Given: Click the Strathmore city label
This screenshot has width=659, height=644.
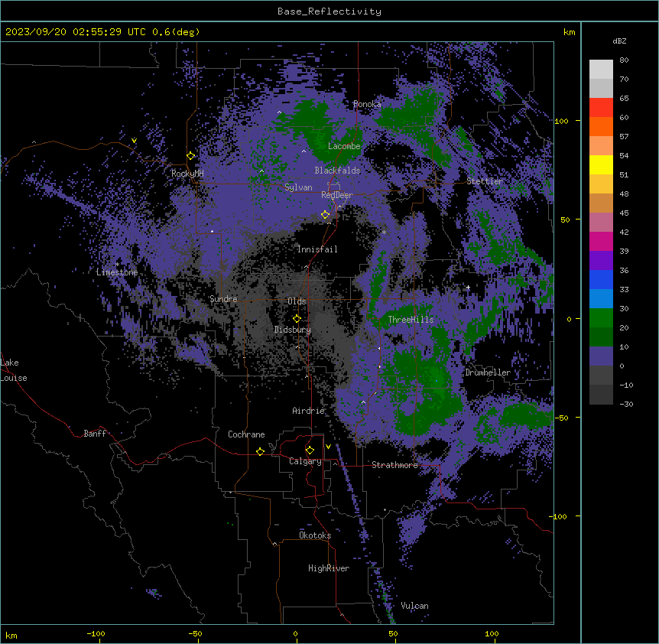Looking at the screenshot, I should (x=394, y=465).
